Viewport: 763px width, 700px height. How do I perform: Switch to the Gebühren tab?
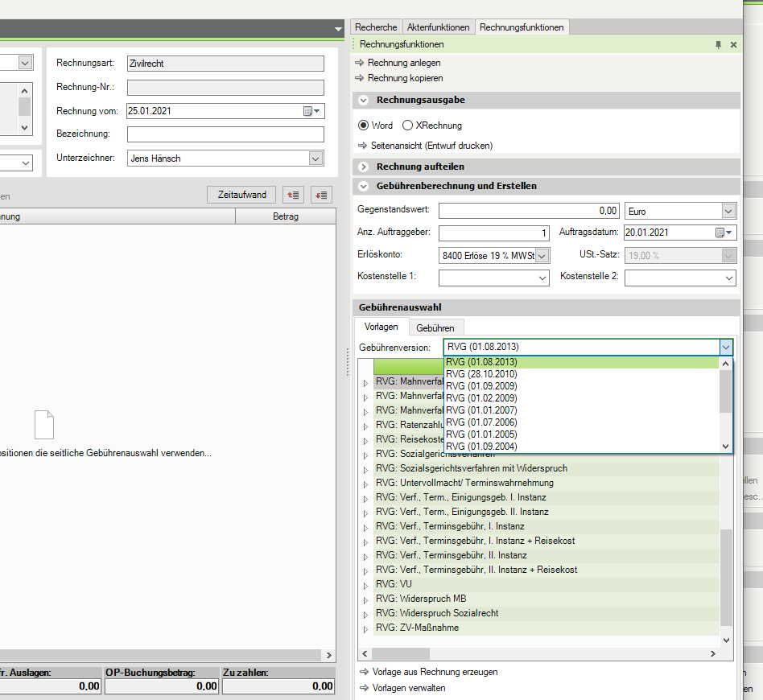coord(435,327)
